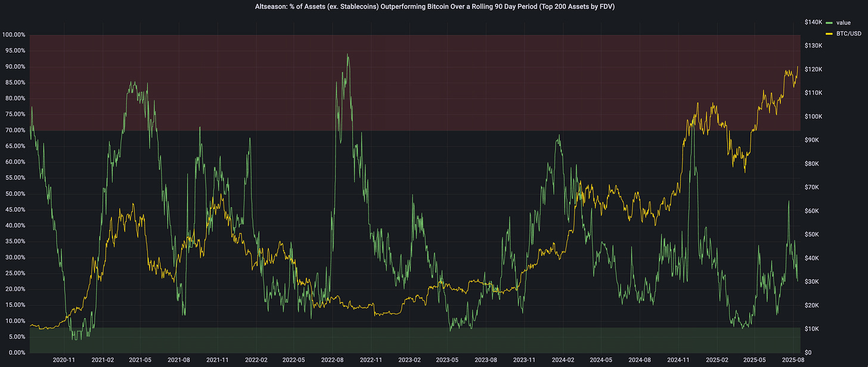868x367 pixels.
Task: Toggle the 'BTC/USD' series in legend
Action: coord(849,33)
